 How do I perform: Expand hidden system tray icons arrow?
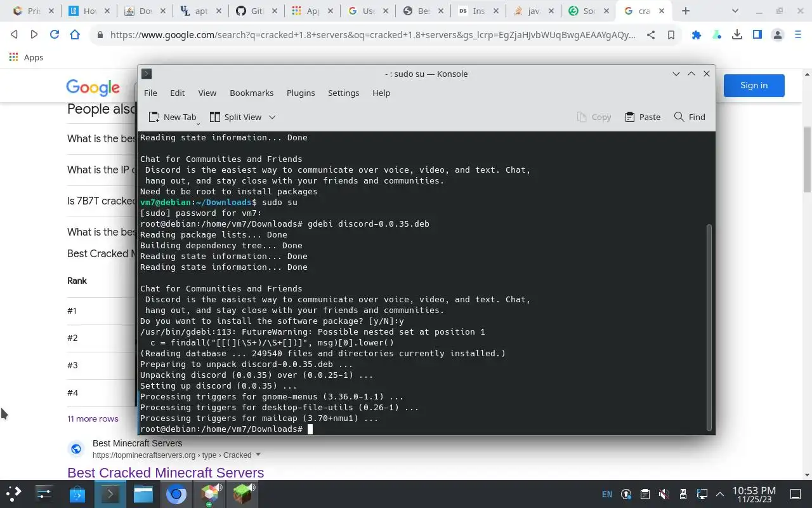point(720,494)
